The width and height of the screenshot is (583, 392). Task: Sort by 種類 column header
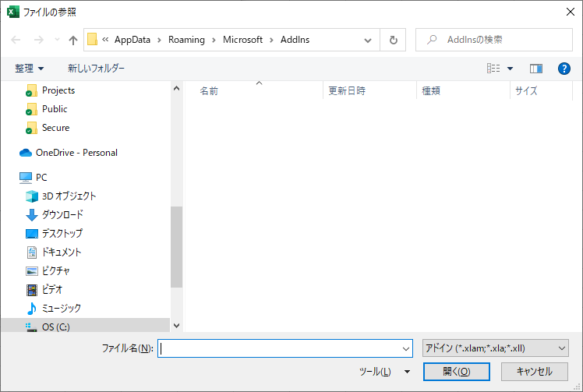[431, 90]
